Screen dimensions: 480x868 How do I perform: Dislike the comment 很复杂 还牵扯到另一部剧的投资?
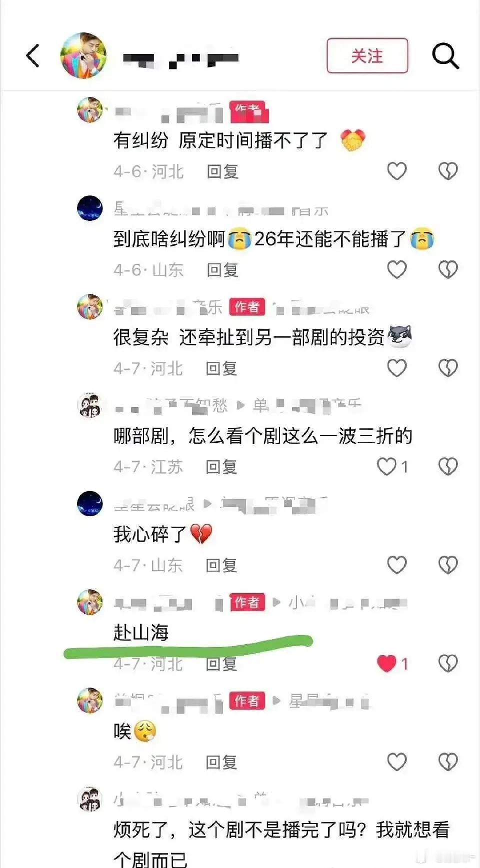[448, 368]
